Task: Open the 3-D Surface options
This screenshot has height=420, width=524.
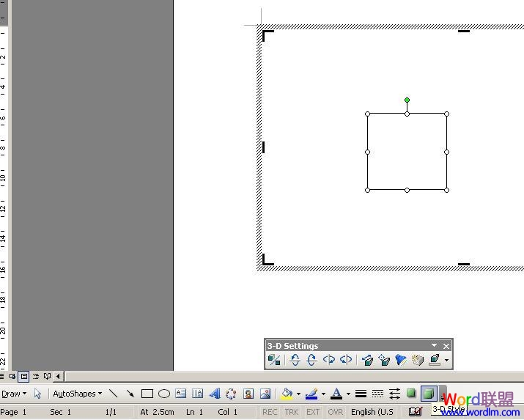Action: pos(418,360)
